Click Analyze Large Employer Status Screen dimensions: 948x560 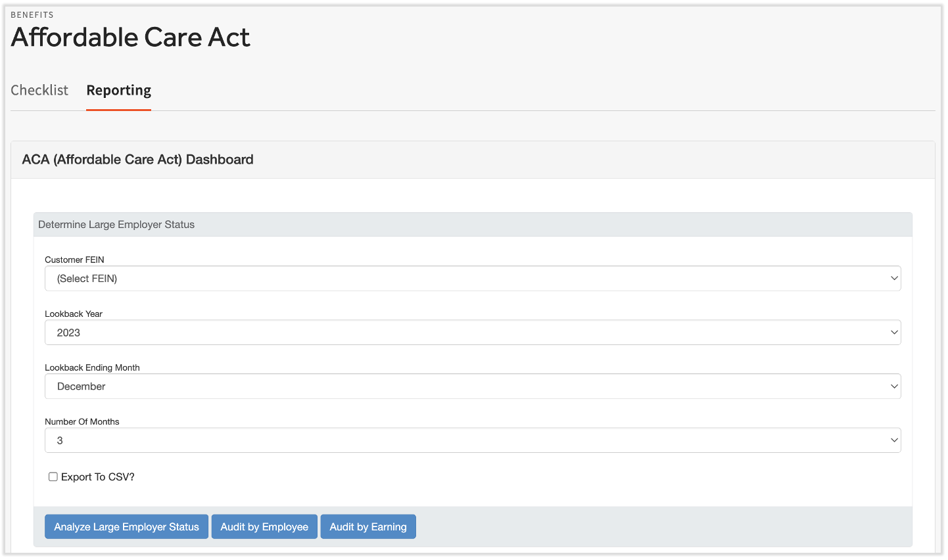(126, 526)
